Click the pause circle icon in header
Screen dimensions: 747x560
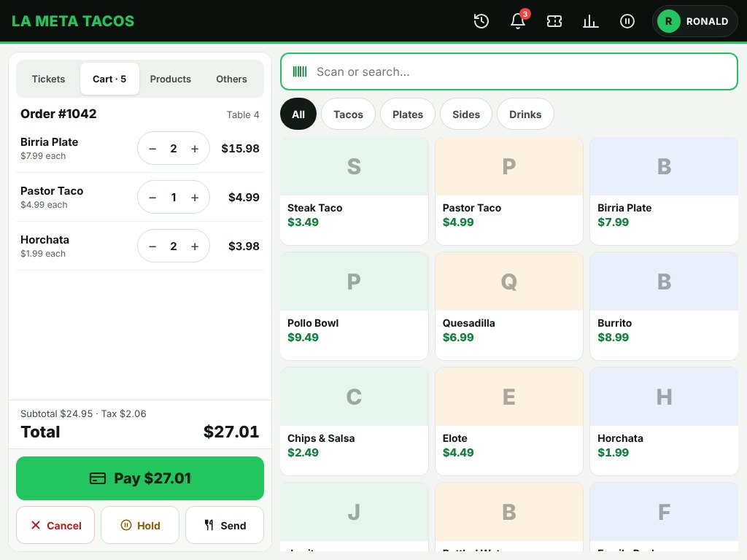point(627,21)
